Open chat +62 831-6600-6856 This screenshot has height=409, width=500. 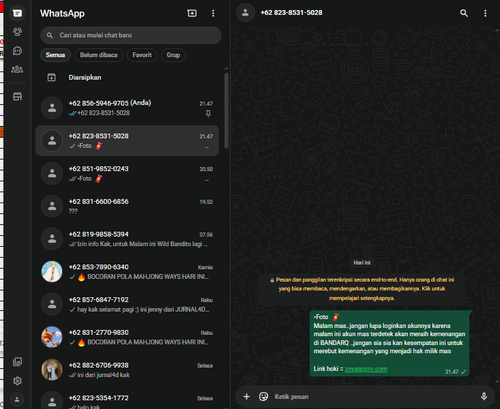(x=127, y=206)
